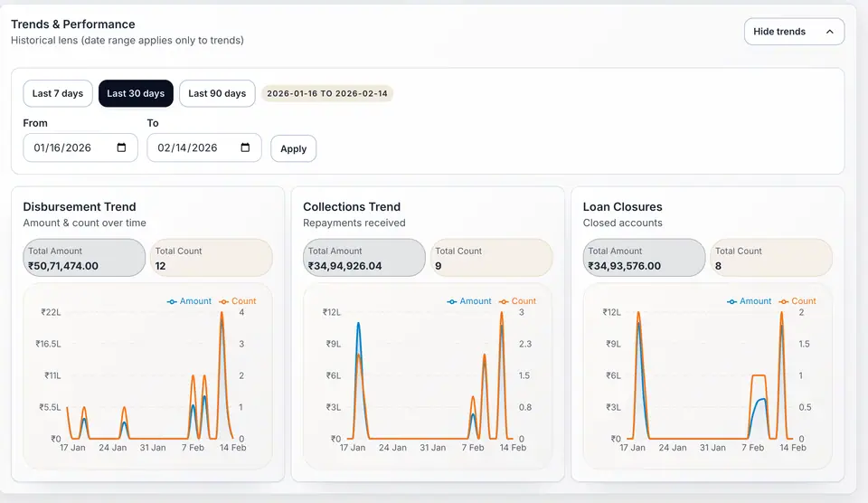Toggle Count series in Disbursement Trend legend
Screen dimensions: 868x503
pos(238,301)
